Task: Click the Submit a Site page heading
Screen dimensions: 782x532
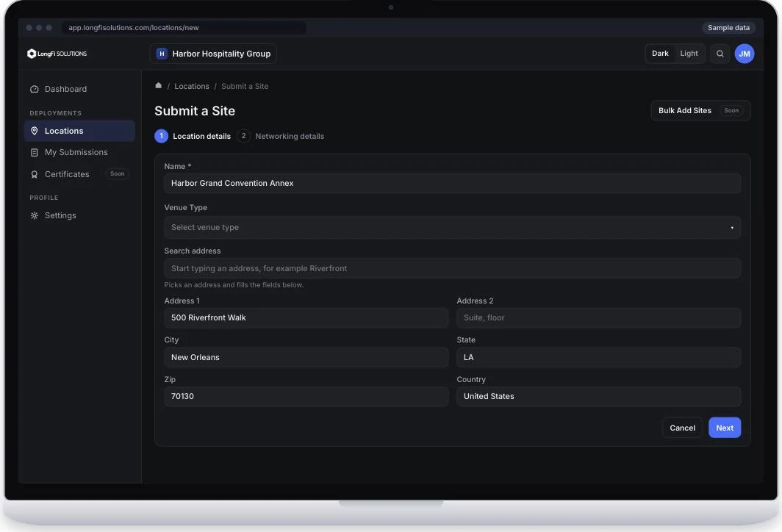Action: pos(195,111)
